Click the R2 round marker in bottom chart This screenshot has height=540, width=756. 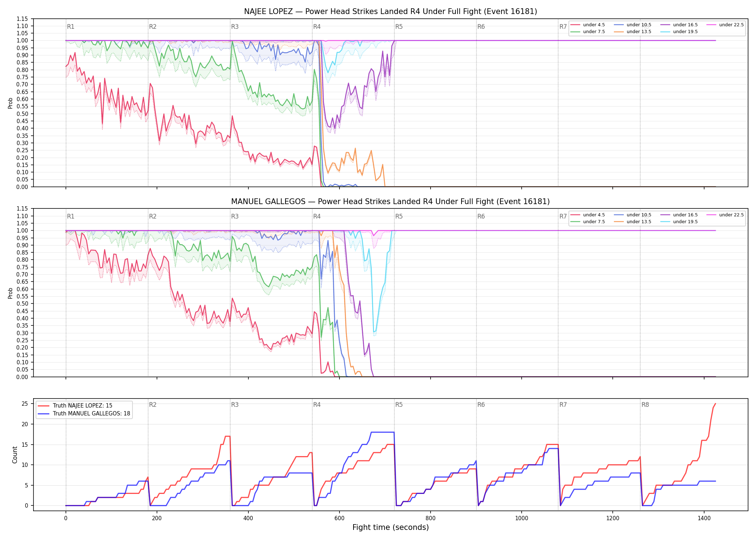pos(153,405)
